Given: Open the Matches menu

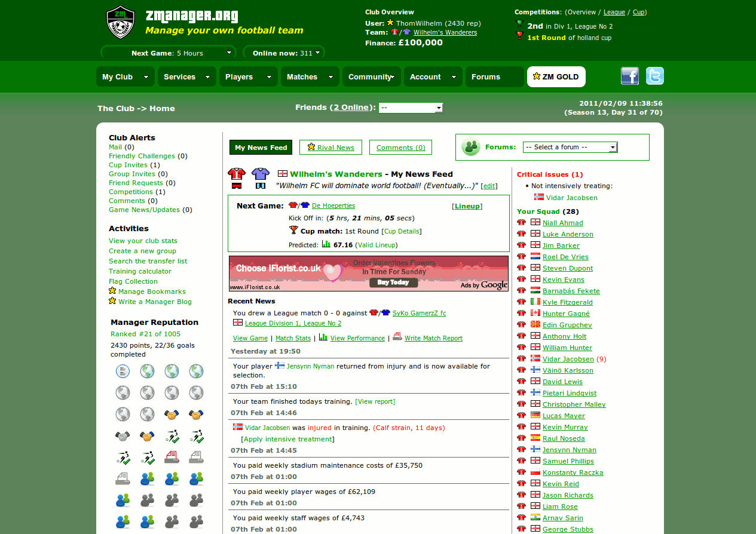Looking at the screenshot, I should [310, 76].
